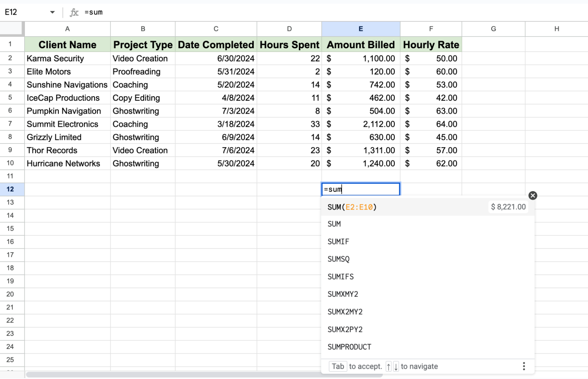The image size is (588, 379).
Task: Dismiss the formula suggestions with the X icon
Action: tap(533, 196)
